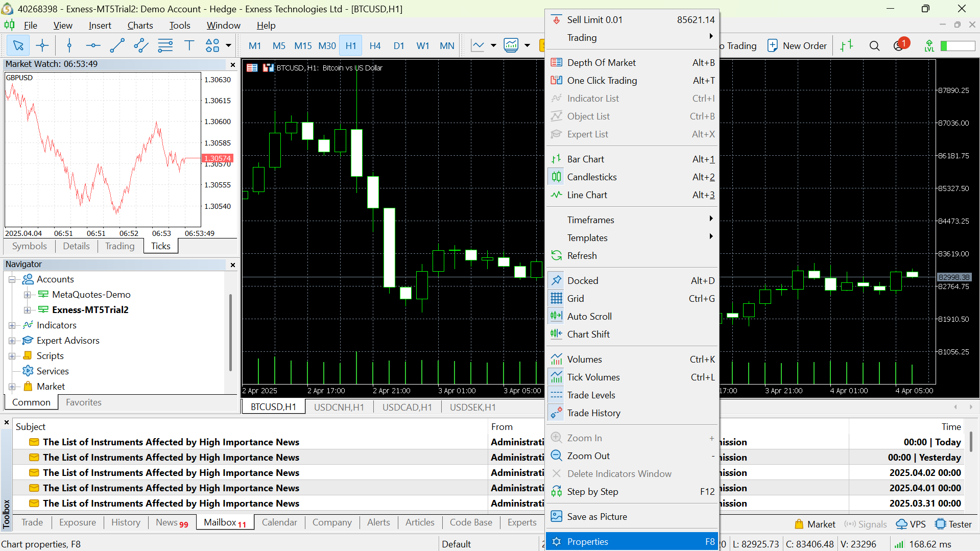Toggle Volumes display

point(632,359)
